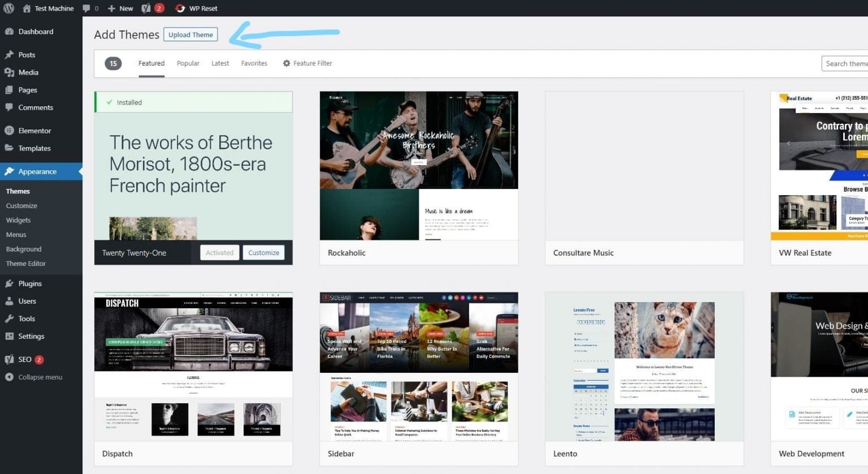Open the Rockaholic theme thumbnail

pyautogui.click(x=419, y=166)
